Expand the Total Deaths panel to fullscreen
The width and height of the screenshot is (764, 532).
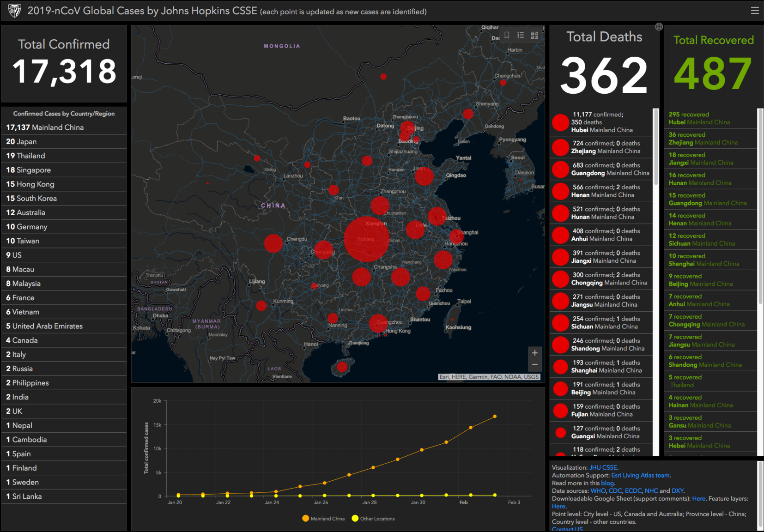tap(659, 27)
